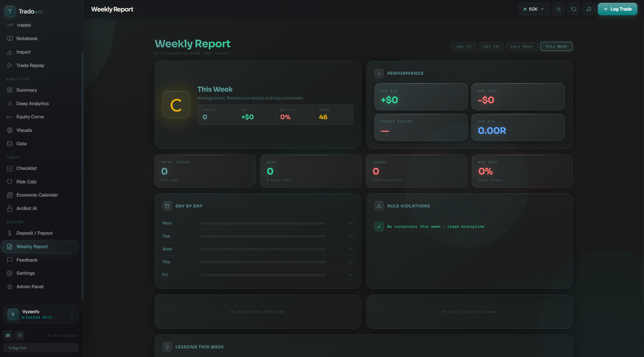Click the Summary grid icon

10,90
